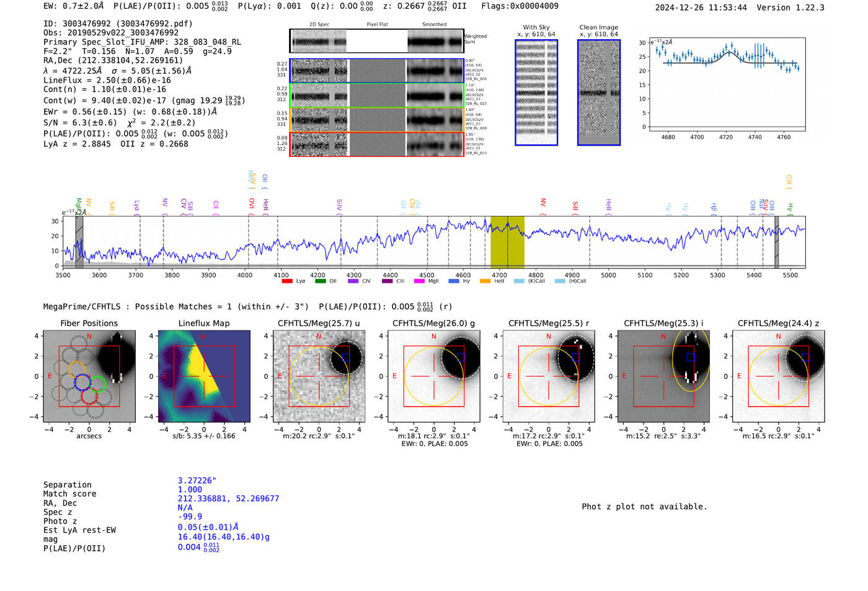Click the Hγ blue legend swatch
This screenshot has width=868, height=591.
tap(454, 281)
